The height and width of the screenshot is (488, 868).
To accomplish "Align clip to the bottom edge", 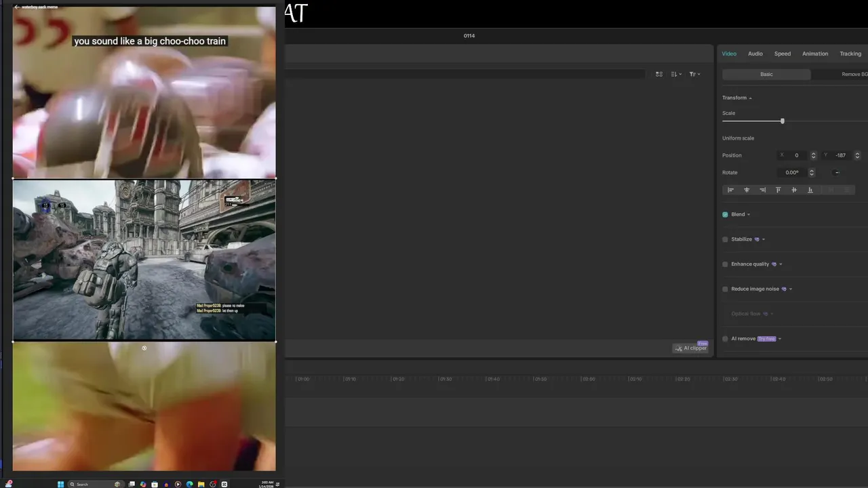I will 810,190.
